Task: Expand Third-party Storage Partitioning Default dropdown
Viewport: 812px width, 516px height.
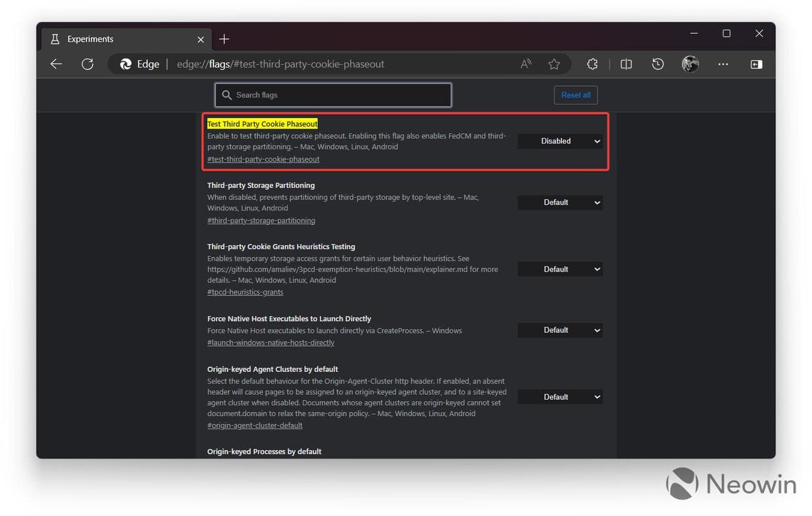Action: click(x=560, y=202)
